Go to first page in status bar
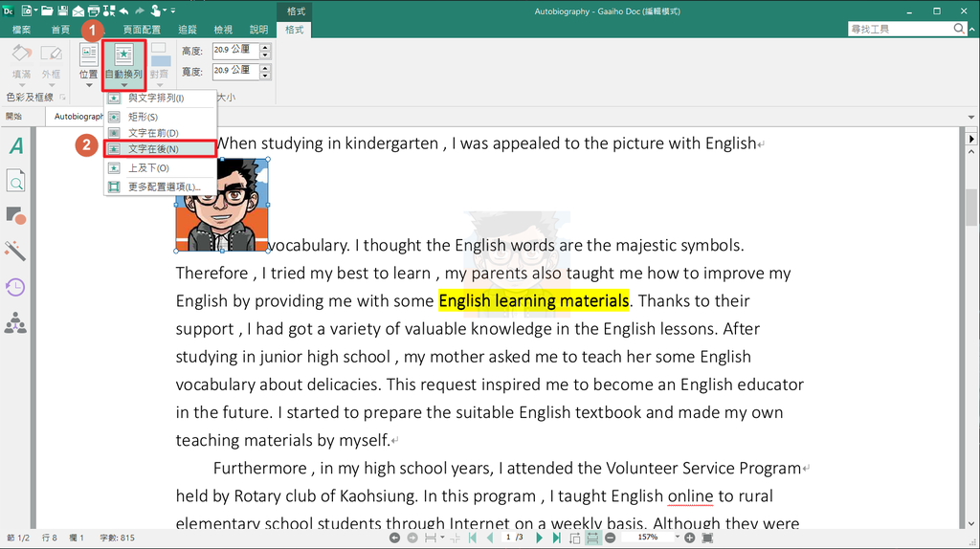 click(473, 538)
